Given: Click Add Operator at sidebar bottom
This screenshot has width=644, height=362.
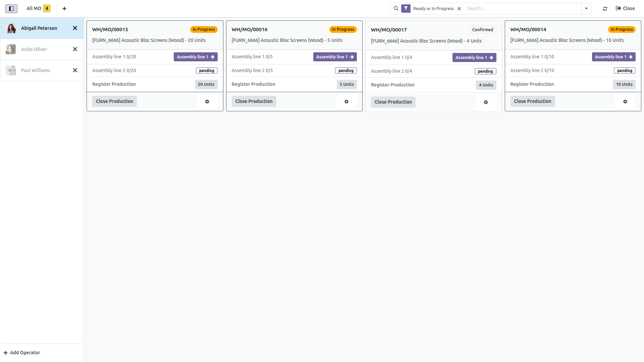Looking at the screenshot, I should pos(22,353).
